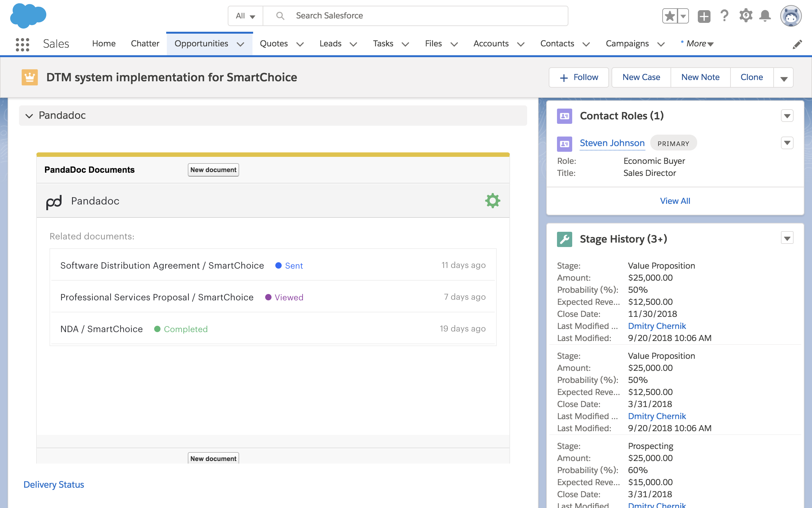Click the New Case button
Image resolution: width=812 pixels, height=508 pixels.
coord(641,77)
